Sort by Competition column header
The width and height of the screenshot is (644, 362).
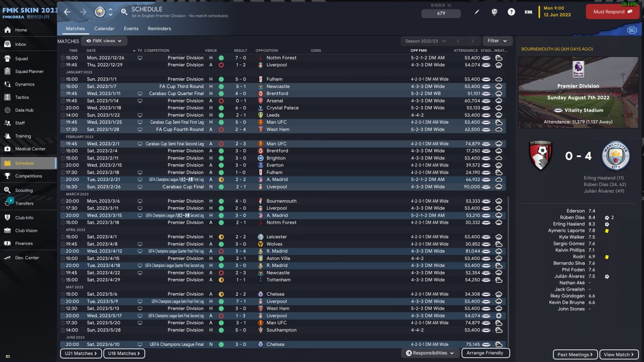coord(156,51)
